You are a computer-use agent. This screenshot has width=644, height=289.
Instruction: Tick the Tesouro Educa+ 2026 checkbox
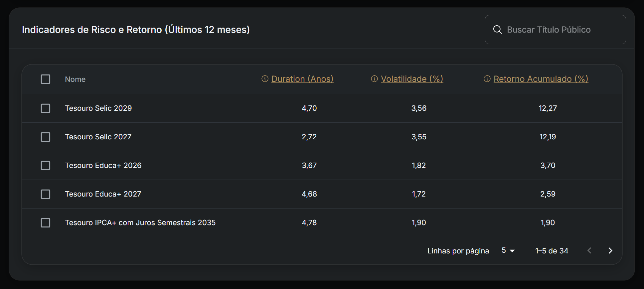(46, 166)
